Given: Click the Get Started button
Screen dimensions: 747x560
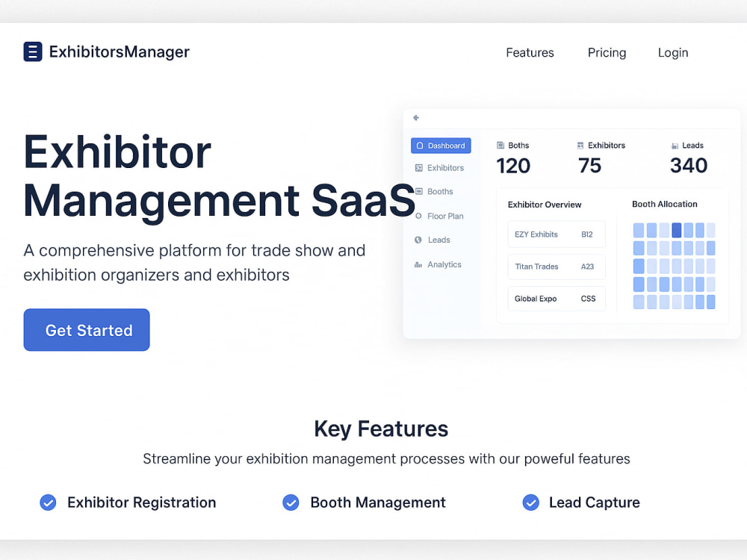Looking at the screenshot, I should (x=87, y=329).
